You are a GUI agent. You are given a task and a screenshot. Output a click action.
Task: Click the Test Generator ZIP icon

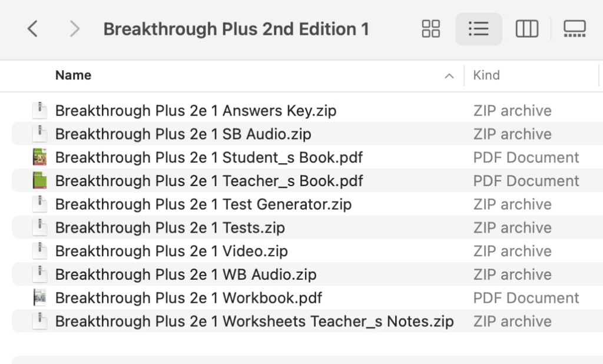pyautogui.click(x=39, y=204)
